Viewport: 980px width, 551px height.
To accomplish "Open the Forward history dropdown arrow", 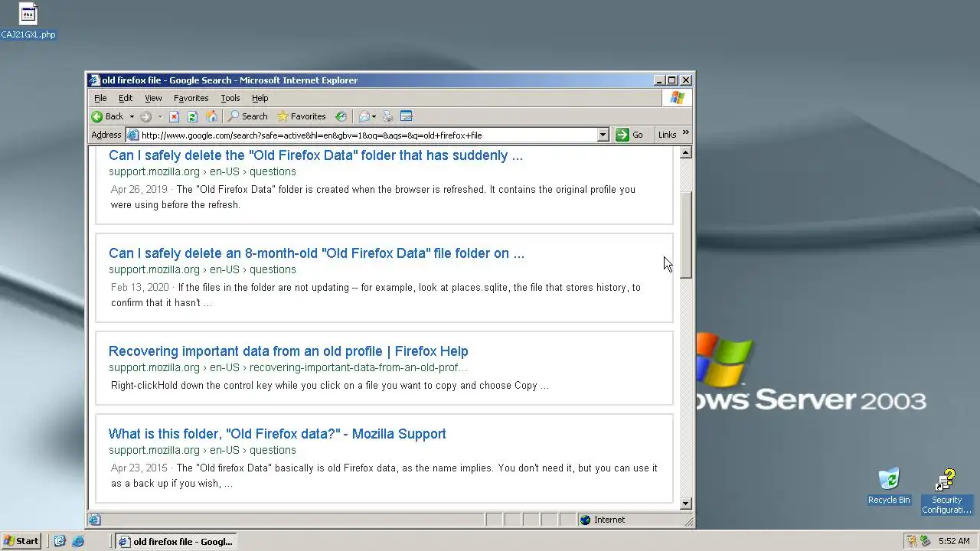I will (160, 116).
